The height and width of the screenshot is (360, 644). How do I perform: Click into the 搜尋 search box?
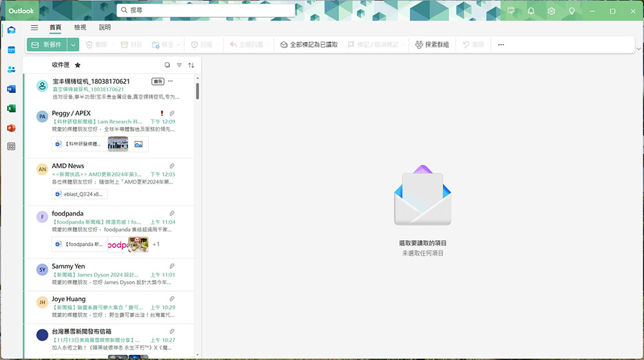click(206, 10)
